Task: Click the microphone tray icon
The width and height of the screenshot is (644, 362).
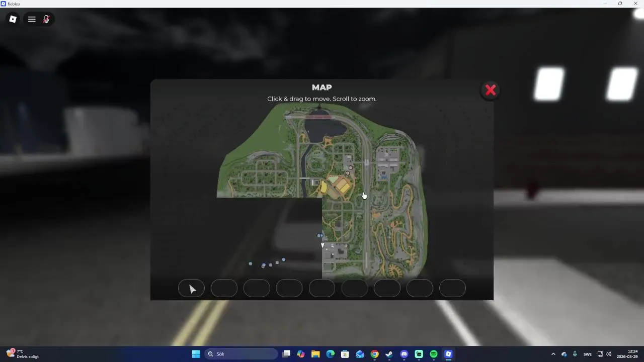Action: (575, 354)
